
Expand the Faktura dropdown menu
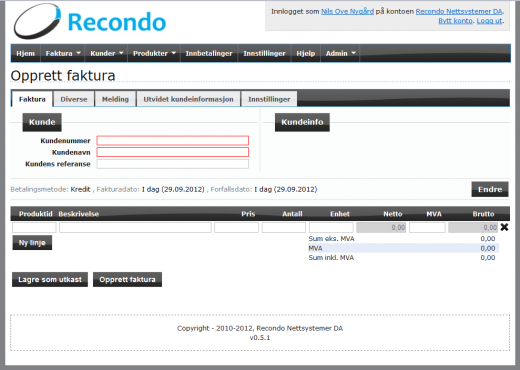click(63, 53)
